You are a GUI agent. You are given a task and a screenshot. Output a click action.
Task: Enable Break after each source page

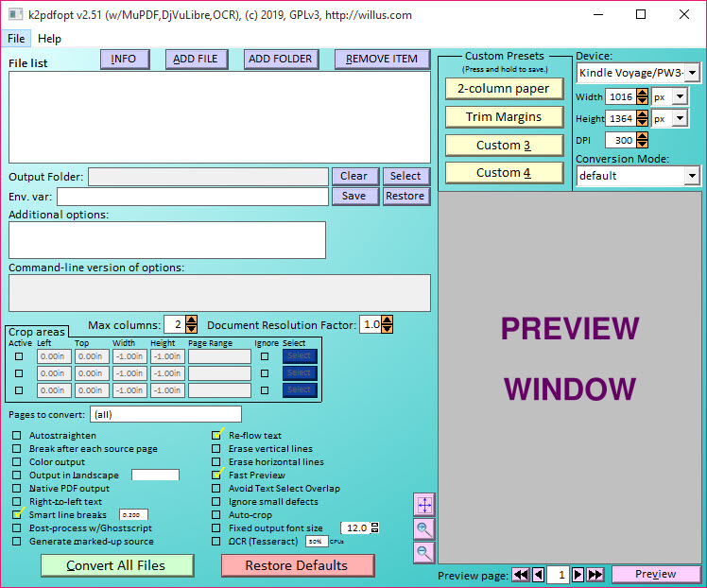pos(17,449)
